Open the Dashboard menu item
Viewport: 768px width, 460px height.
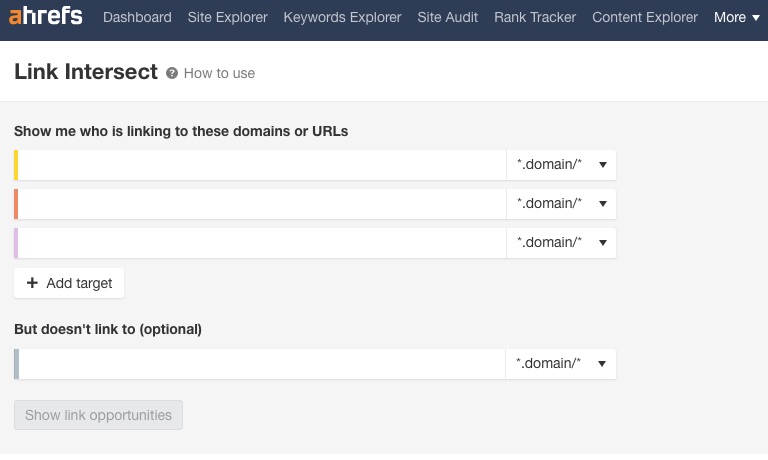pyautogui.click(x=137, y=17)
